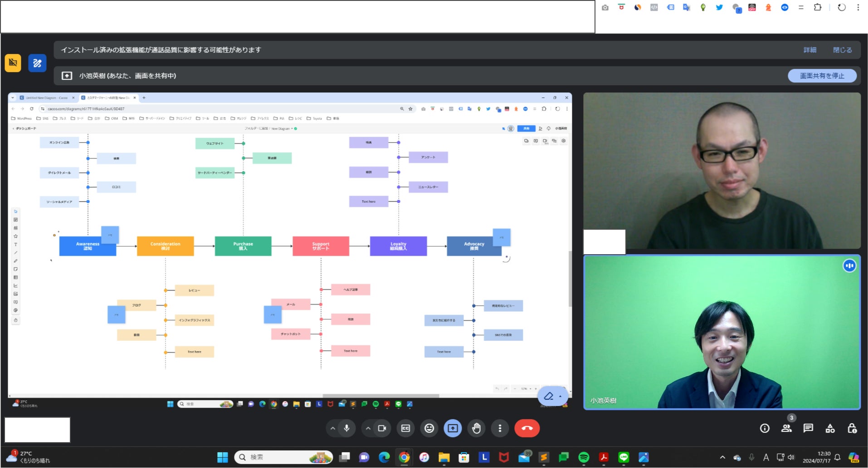Expand audio settings chevron beside microphone

[x=333, y=428]
